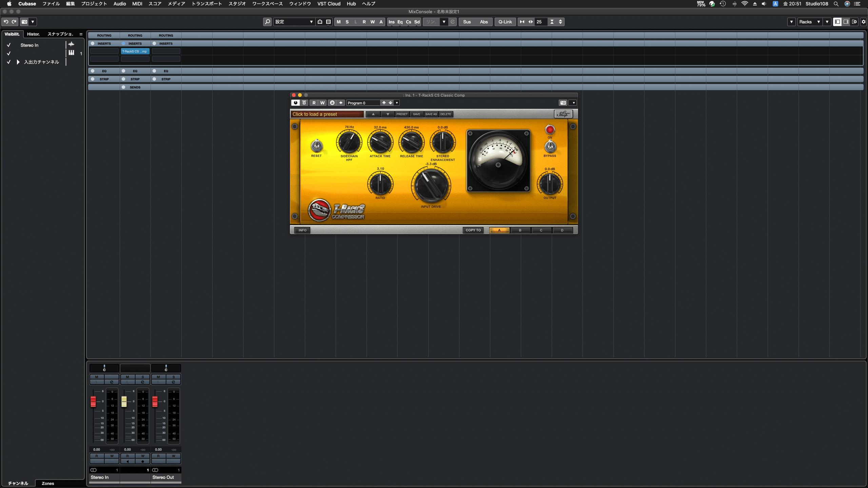Click the MixConsole functions gear icon
The width and height of the screenshot is (868, 488).
pos(863,22)
